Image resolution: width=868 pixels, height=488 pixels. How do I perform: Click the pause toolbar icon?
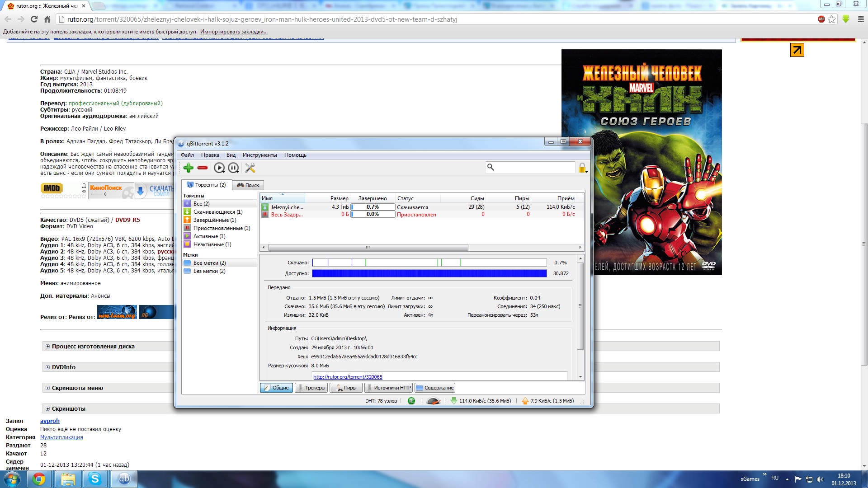233,168
